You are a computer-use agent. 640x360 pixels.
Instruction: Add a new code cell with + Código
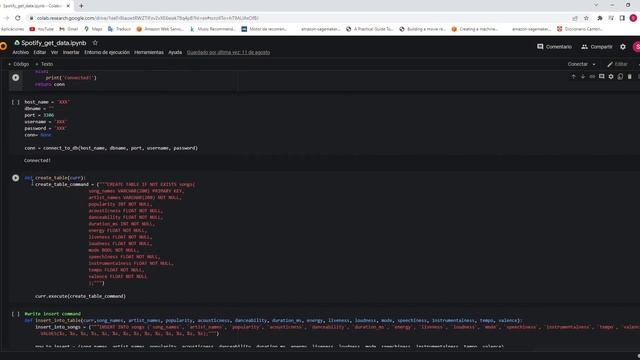18,64
